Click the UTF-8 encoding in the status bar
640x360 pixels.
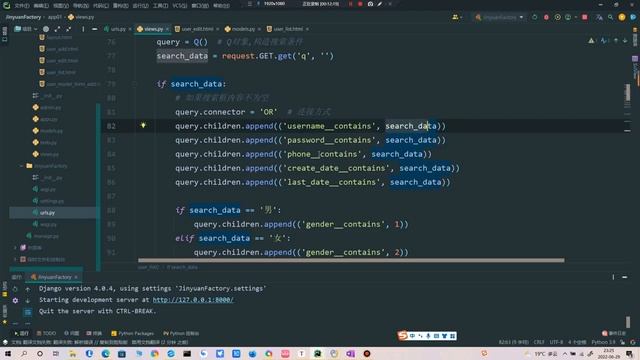click(556, 342)
